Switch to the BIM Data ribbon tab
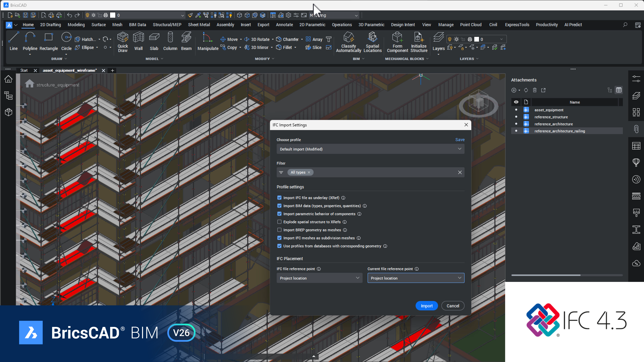This screenshot has width=644, height=362. [x=137, y=24]
